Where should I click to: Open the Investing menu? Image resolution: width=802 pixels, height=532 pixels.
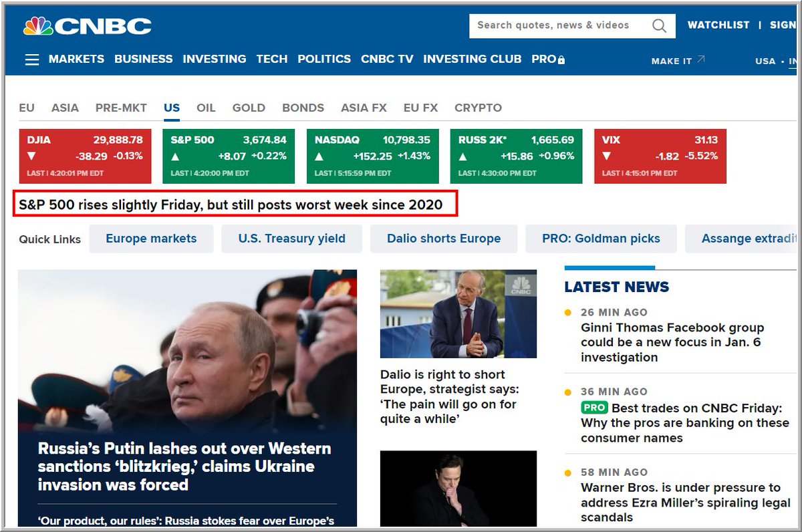[x=215, y=59]
